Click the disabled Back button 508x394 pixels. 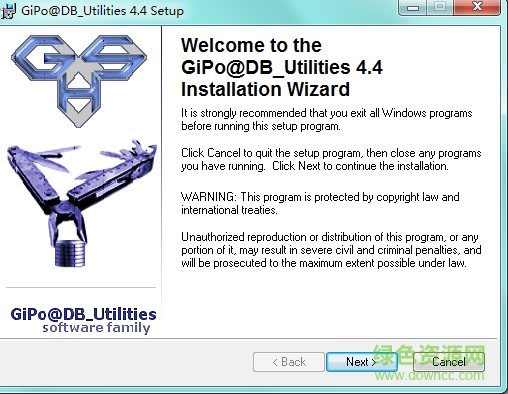[x=289, y=362]
